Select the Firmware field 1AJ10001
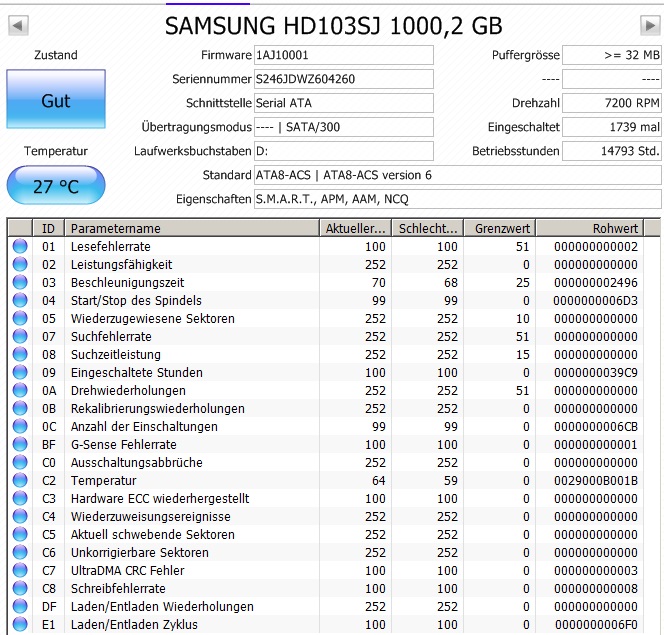The width and height of the screenshot is (664, 635). [344, 55]
